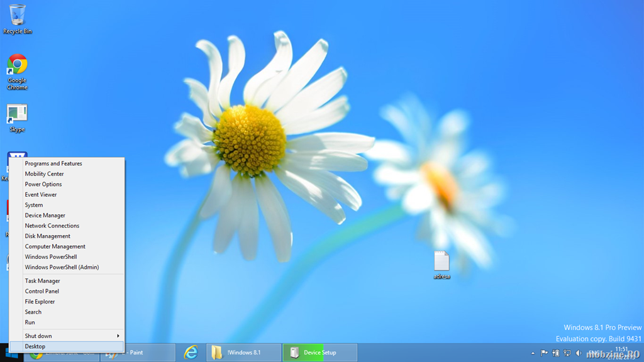Open Action Center flag icon in tray
Viewport: 644px width, 362px height.
coord(544,353)
